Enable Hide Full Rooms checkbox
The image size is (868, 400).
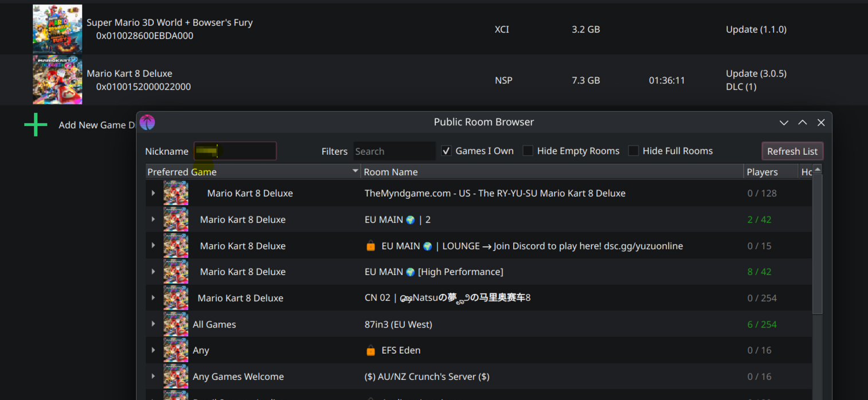[634, 151]
